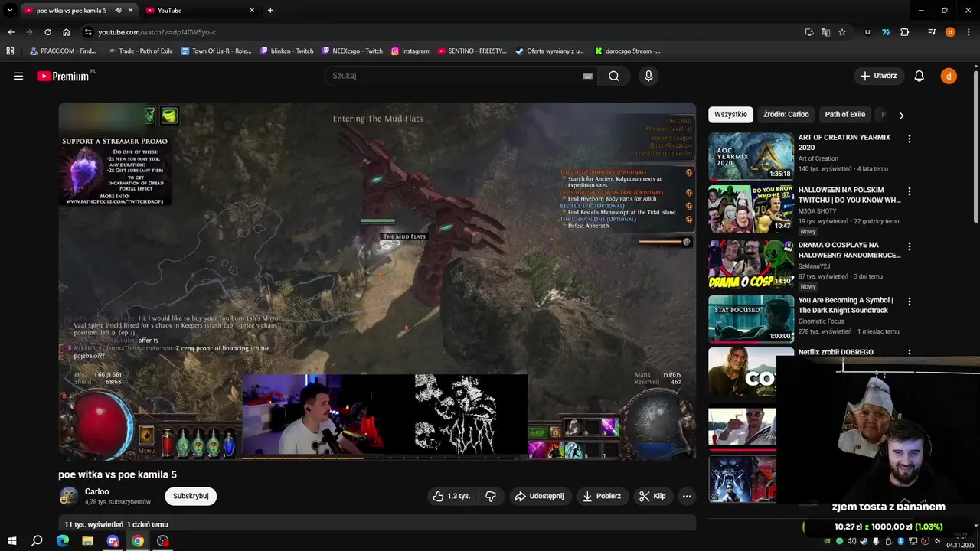Open options menu for HALLOWEEN NA POLSKIM TWITCHU
Viewport: 980px width, 551px height.
click(910, 191)
